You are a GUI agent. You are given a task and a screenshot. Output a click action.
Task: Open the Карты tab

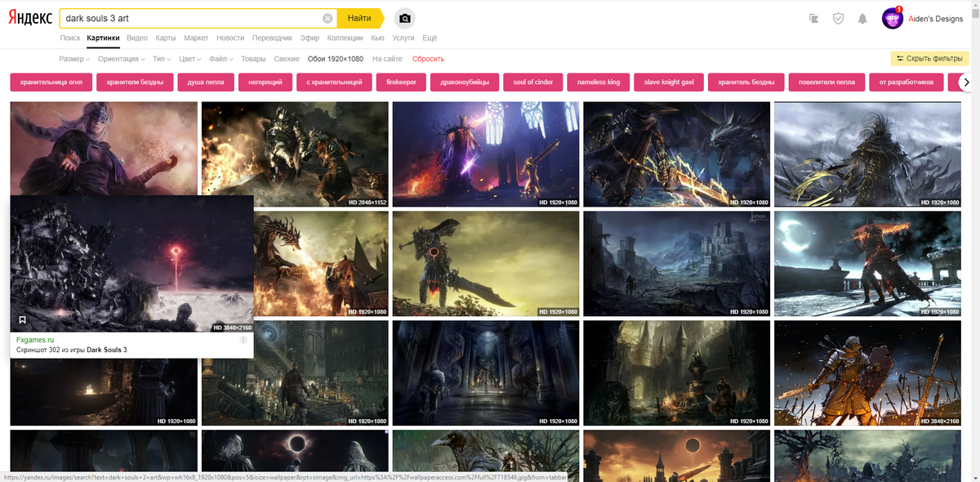166,38
